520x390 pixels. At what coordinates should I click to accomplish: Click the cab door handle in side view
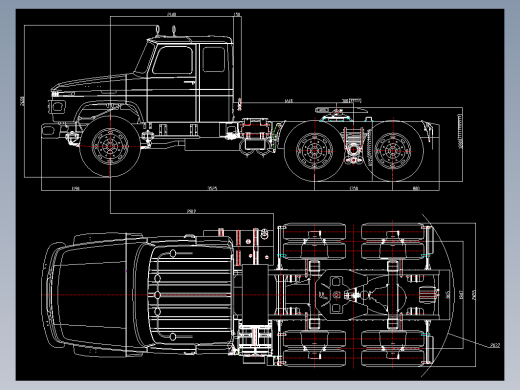point(190,82)
